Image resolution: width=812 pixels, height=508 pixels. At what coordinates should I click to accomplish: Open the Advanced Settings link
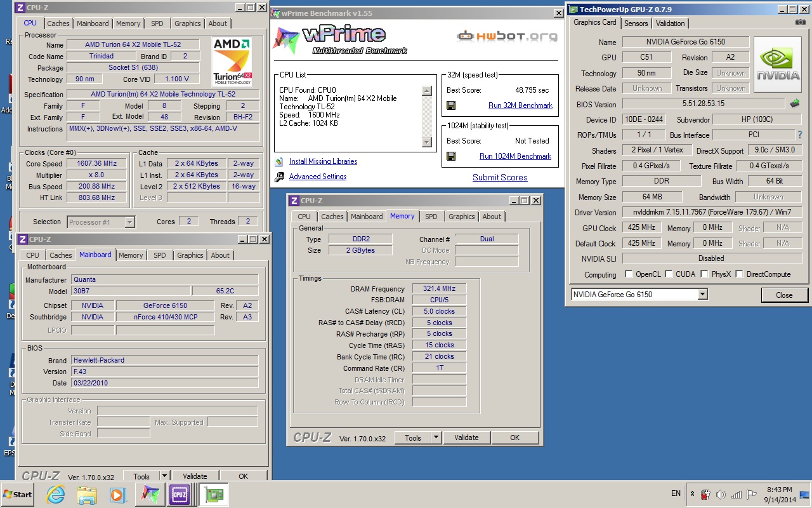pos(318,177)
